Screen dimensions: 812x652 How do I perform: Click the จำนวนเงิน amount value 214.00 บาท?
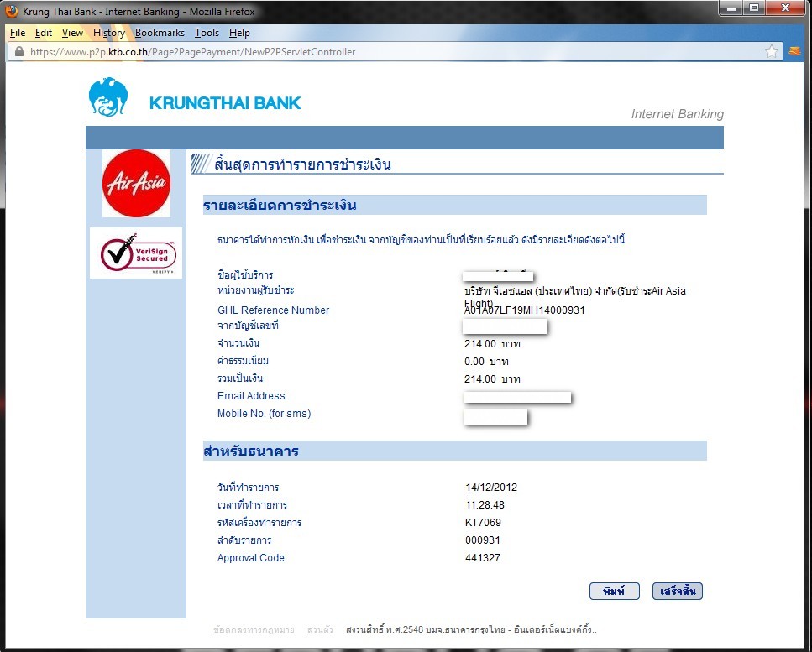[x=492, y=343]
